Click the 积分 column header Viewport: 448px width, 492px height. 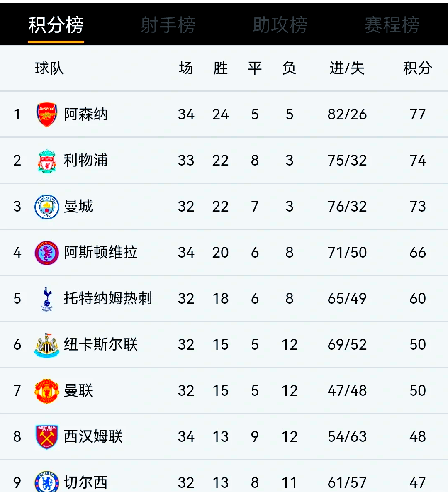417,68
